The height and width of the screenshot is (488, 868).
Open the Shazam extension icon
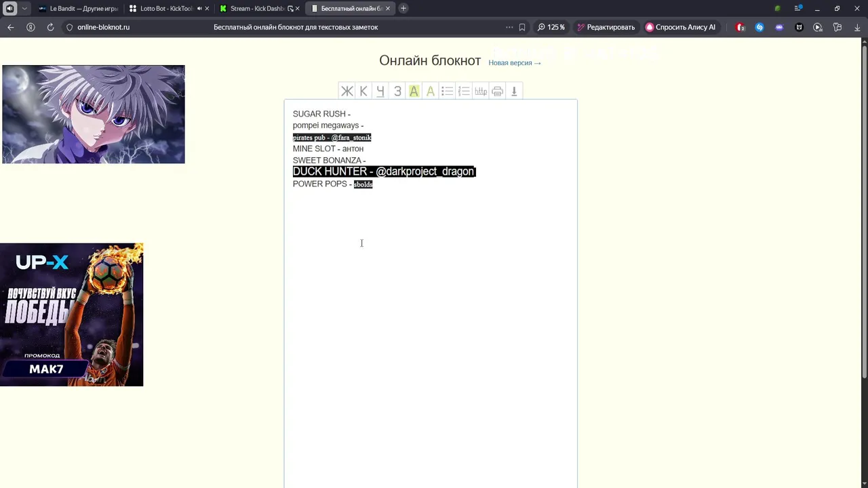coord(759,27)
